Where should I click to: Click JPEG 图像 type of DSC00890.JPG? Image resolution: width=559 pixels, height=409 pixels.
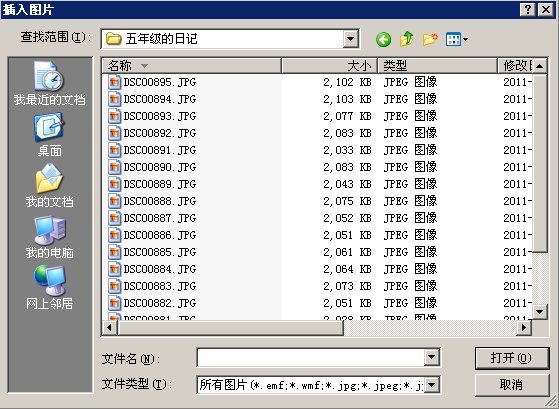click(x=410, y=167)
